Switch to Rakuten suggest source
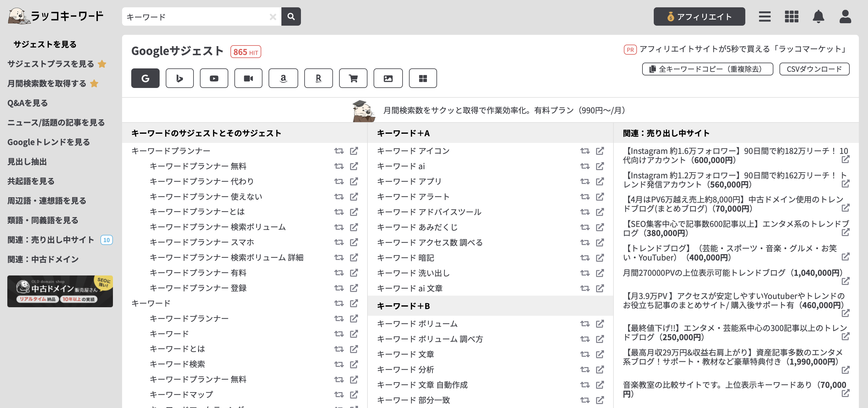The width and height of the screenshot is (868, 408). [318, 78]
